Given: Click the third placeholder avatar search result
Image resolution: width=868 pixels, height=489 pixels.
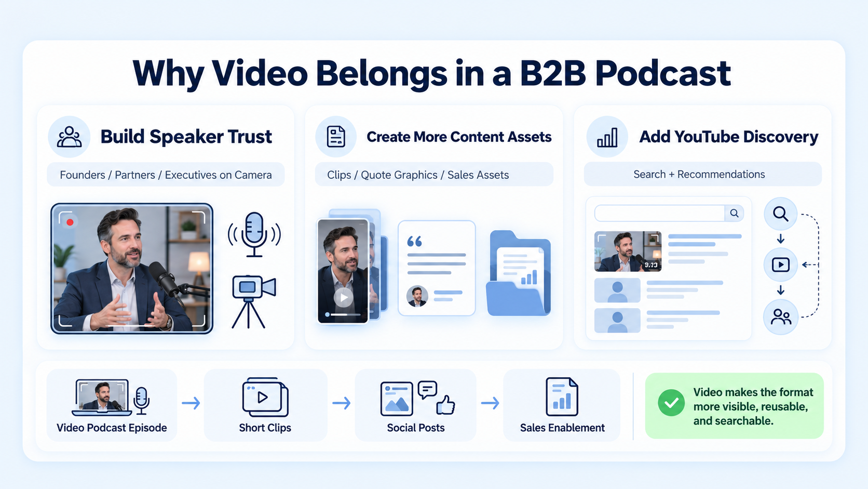Looking at the screenshot, I should coord(617,321).
